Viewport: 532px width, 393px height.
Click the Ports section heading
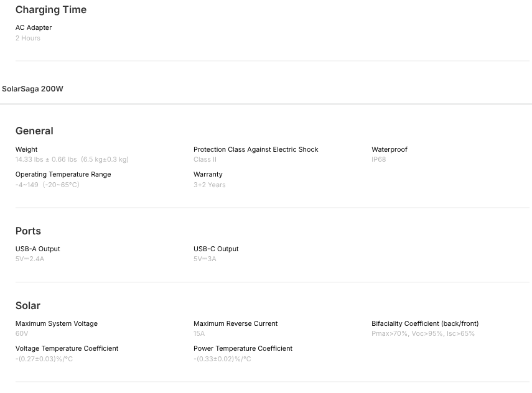pyautogui.click(x=28, y=231)
